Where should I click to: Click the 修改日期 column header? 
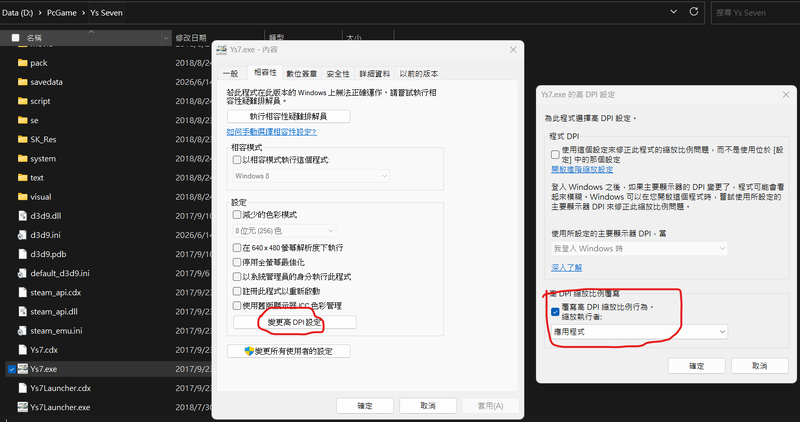(x=191, y=38)
